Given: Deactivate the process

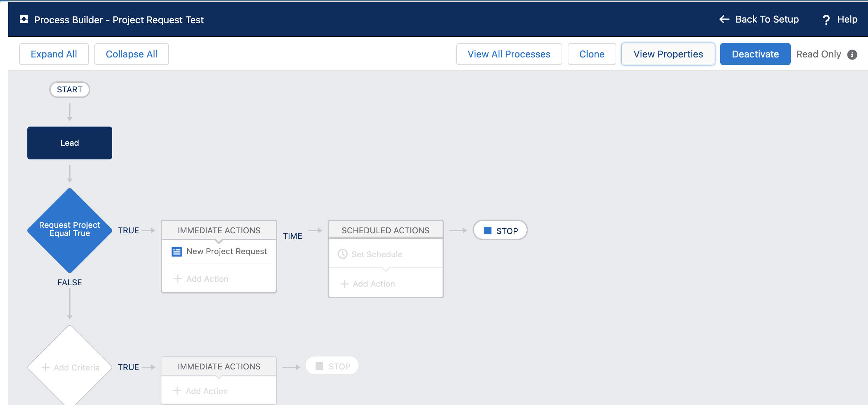Looking at the screenshot, I should point(755,54).
